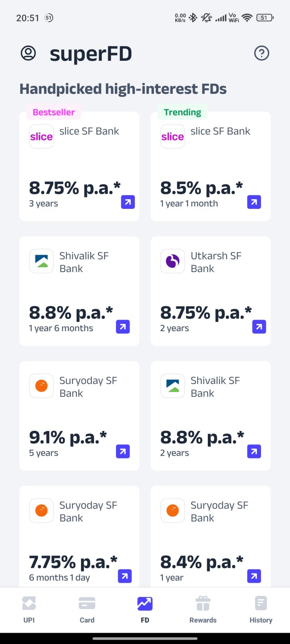Screen dimensions: 290x644
Task: Click the Trending badge label
Action: (x=182, y=112)
